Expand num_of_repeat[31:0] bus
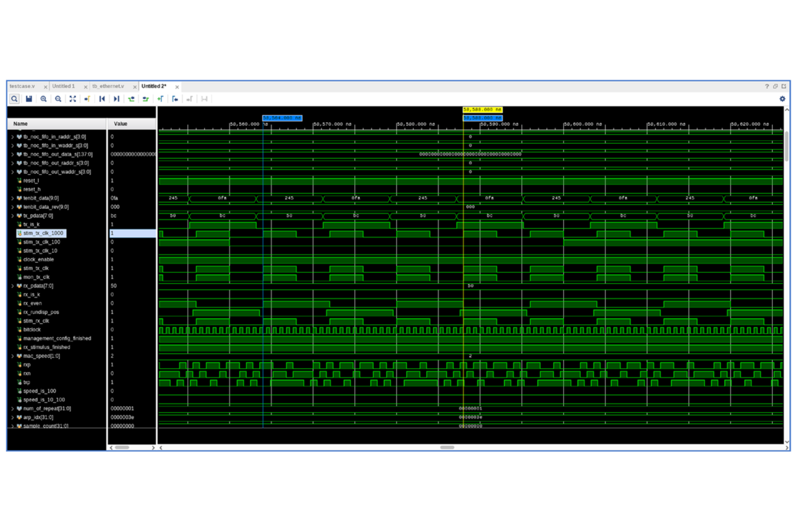Image resolution: width=798 pixels, height=532 pixels. 12,409
